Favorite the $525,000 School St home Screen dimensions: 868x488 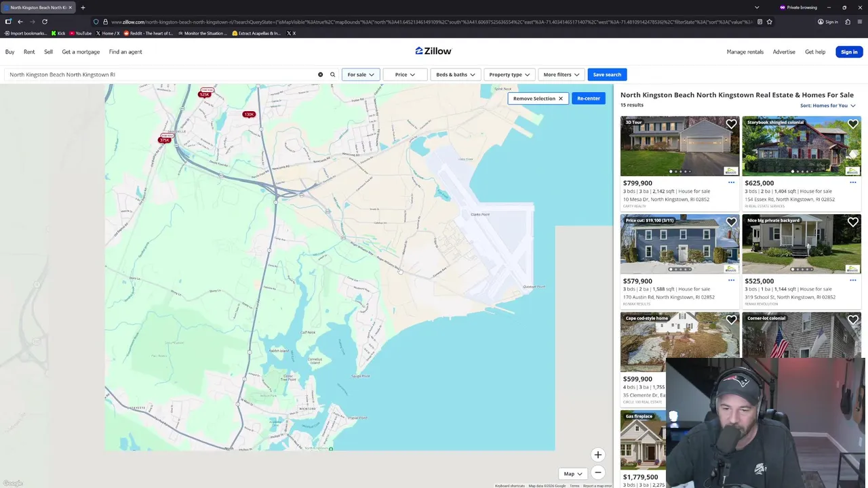pos(852,222)
